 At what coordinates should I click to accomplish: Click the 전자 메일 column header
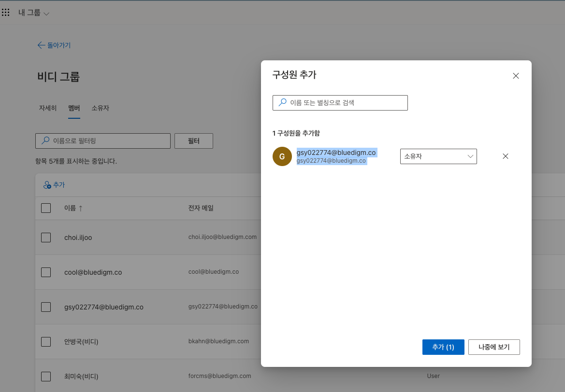pyautogui.click(x=201, y=208)
